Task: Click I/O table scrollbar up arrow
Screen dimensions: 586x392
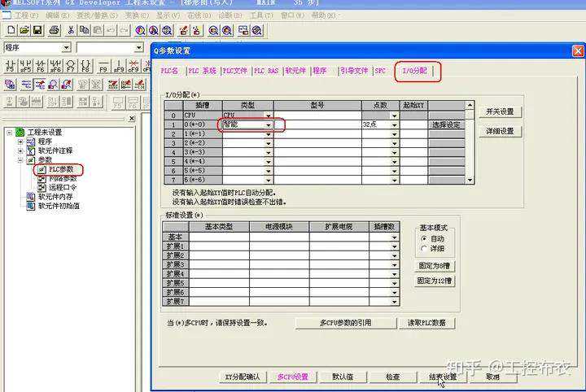Action: (470, 105)
